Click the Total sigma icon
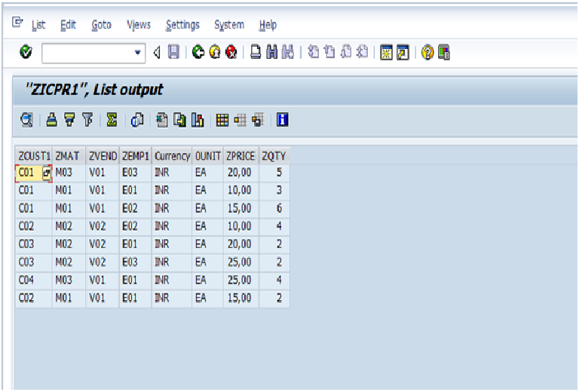Screen dimensions: 579x392 [x=112, y=120]
